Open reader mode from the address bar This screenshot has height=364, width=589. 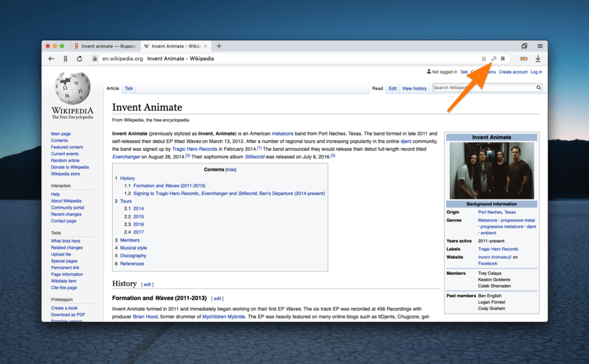point(484,59)
